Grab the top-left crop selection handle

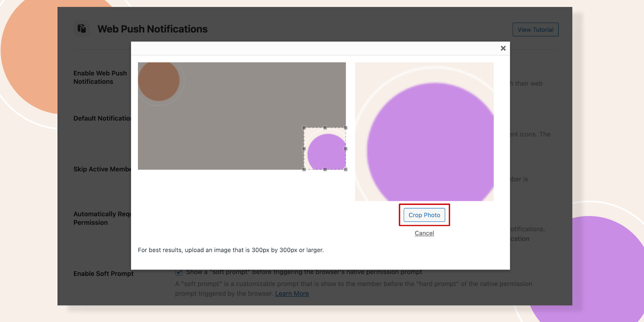coord(304,128)
